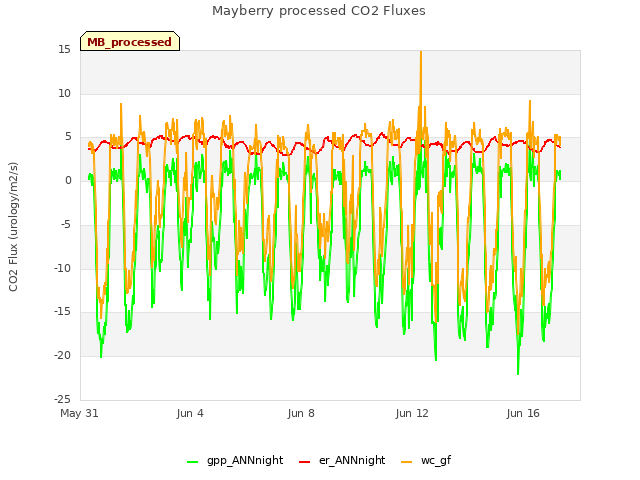Click the Jun 12 x-axis label
640x480 pixels.
pyautogui.click(x=412, y=413)
